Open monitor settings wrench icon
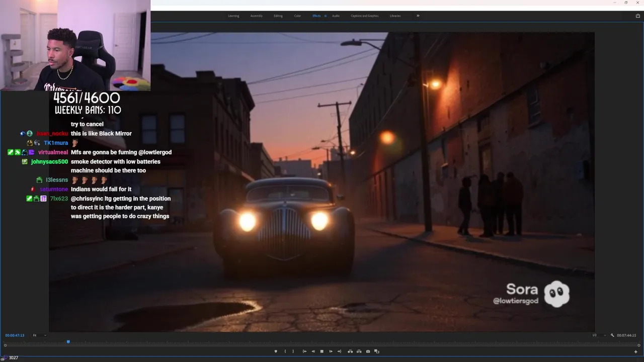Screen dimensions: 644x362 click(612, 335)
